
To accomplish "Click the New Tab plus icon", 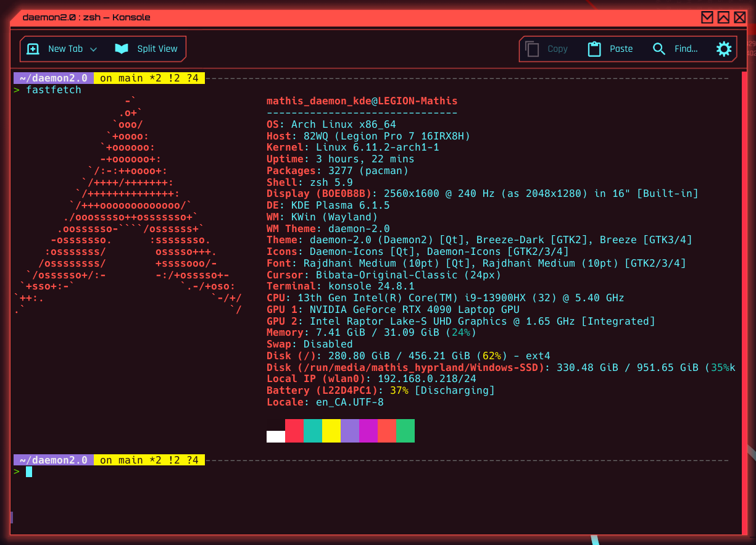I will tap(33, 49).
